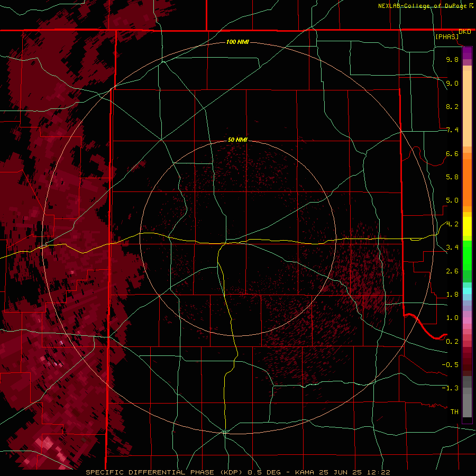Click the KAMA 25 JUN 25 12:22 timestamp
Viewport: 476px width, 476px height.
(x=342, y=472)
